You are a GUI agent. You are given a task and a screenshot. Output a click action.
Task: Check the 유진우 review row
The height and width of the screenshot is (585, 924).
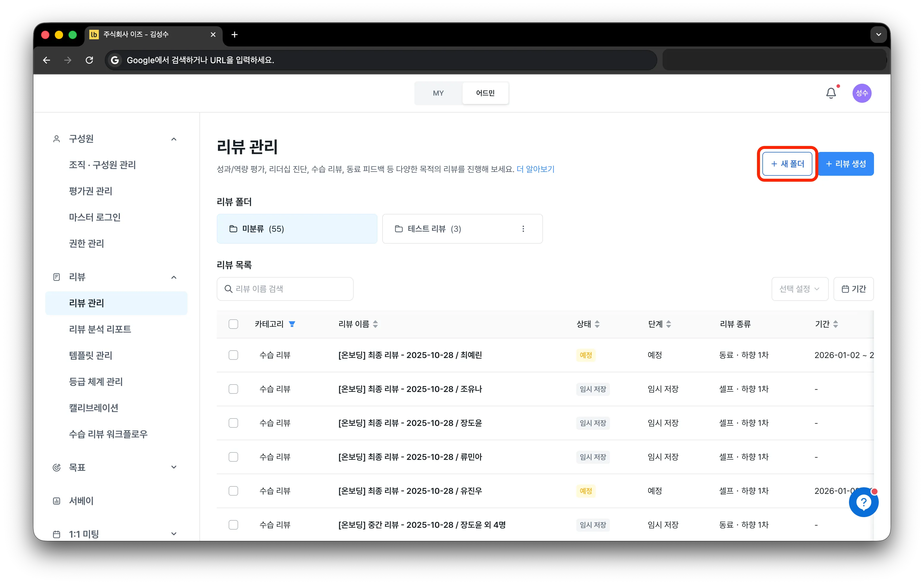pos(233,491)
